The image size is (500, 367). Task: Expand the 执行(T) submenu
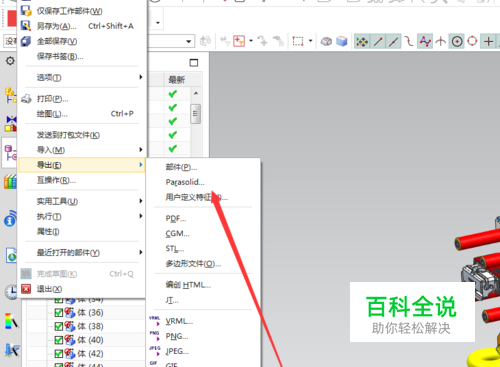pyautogui.click(x=82, y=217)
